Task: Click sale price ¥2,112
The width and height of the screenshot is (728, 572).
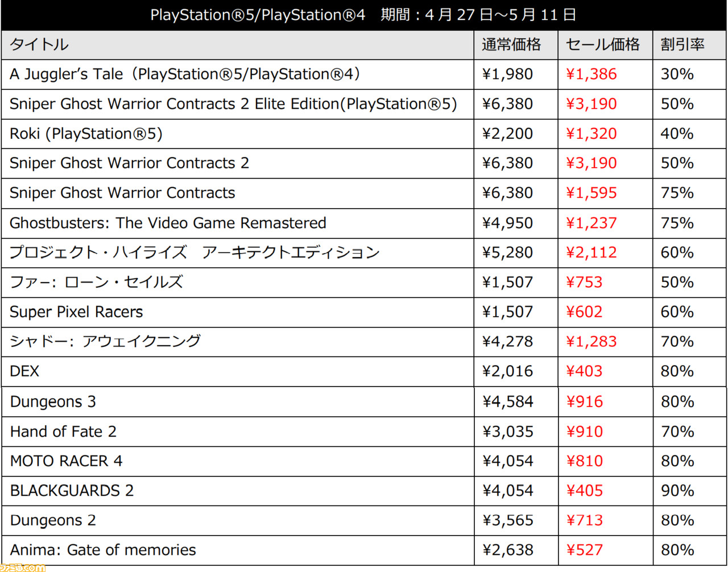Action: click(x=591, y=252)
